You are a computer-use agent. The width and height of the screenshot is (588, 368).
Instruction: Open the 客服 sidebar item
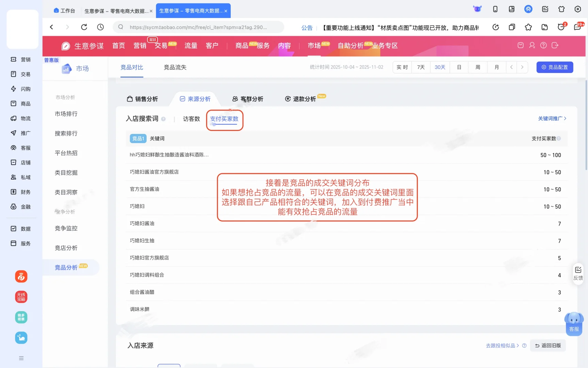[21, 148]
